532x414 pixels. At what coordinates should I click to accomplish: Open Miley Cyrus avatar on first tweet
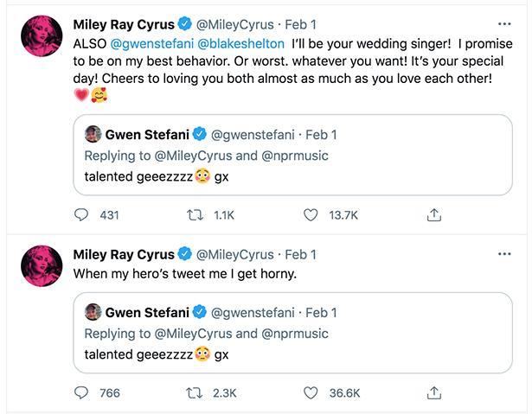click(42, 35)
